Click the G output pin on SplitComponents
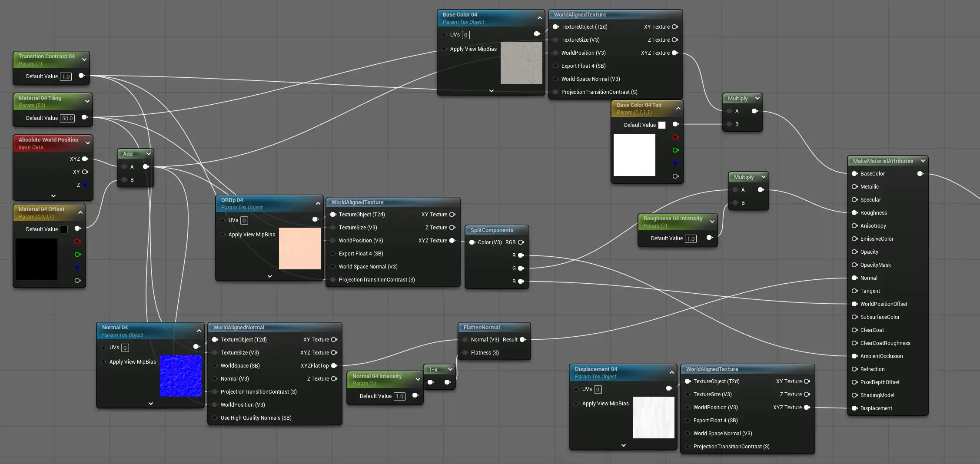The height and width of the screenshot is (464, 980). [x=521, y=268]
